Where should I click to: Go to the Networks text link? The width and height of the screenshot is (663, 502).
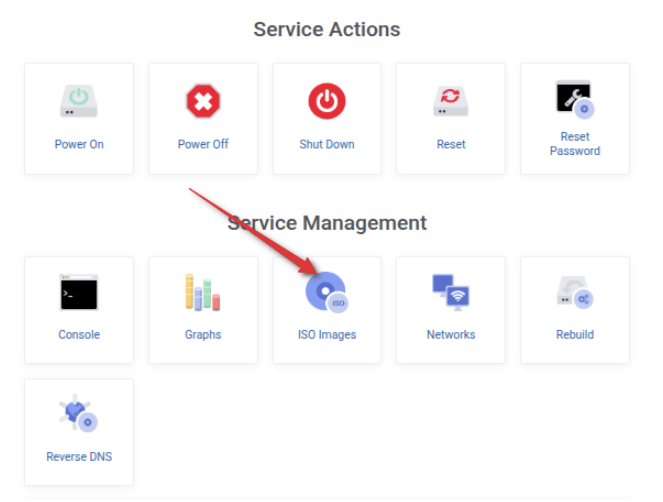pos(451,335)
